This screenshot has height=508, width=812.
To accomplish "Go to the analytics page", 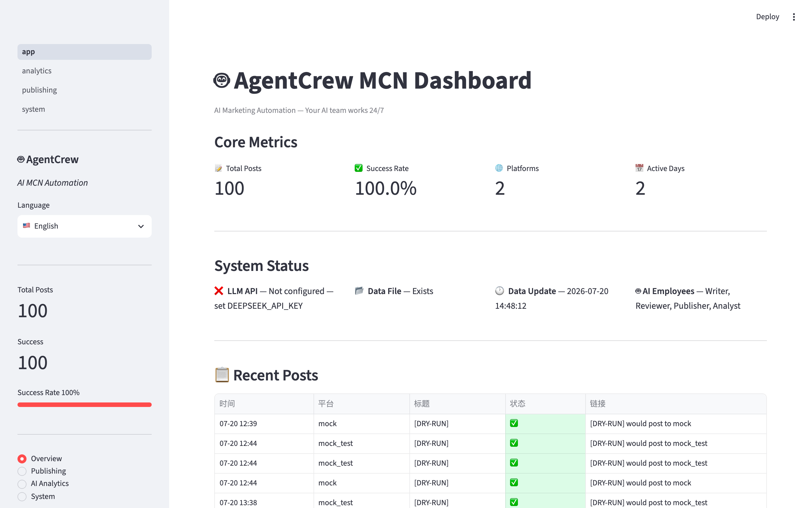I will point(85,71).
